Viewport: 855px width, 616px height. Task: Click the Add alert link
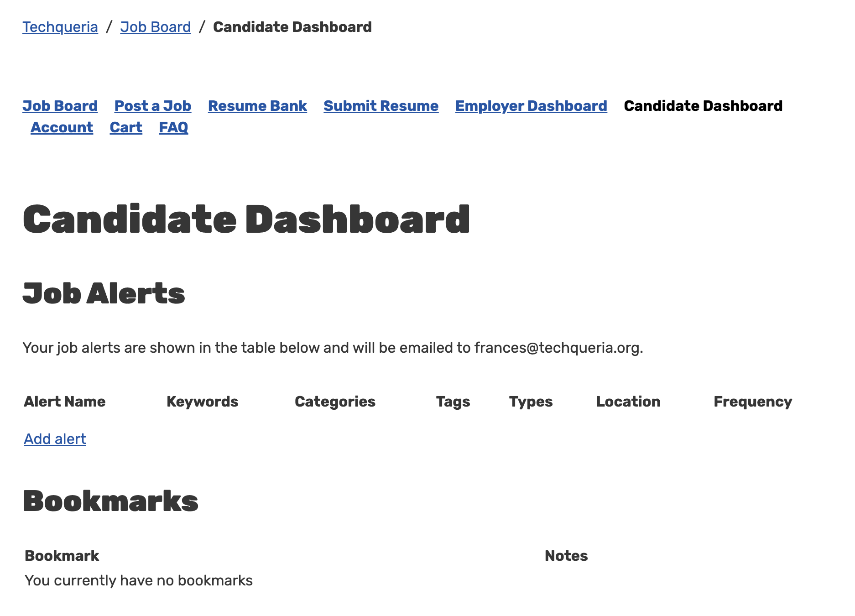(x=55, y=439)
